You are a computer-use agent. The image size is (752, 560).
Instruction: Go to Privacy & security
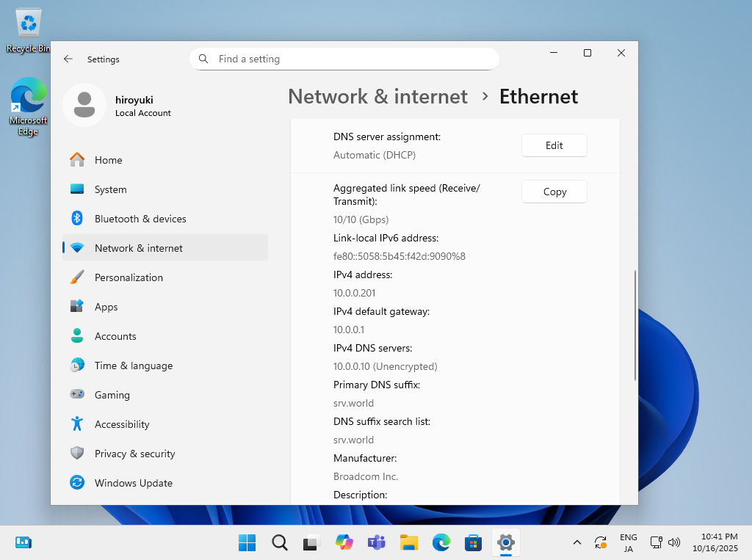tap(134, 454)
